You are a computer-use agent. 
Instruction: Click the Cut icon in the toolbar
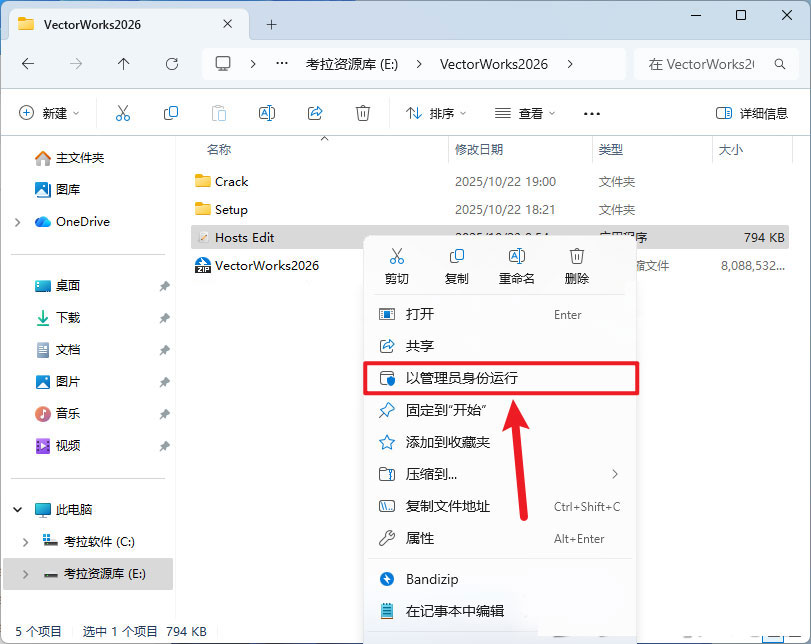click(x=123, y=113)
